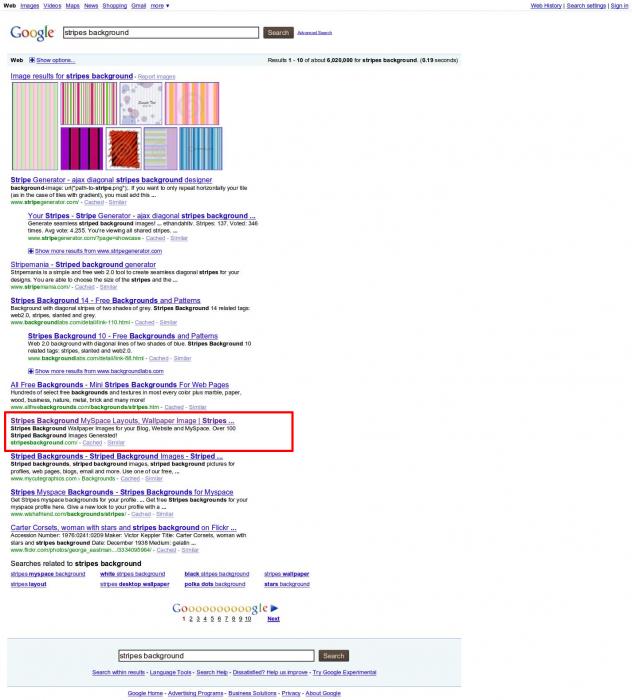632x700 pixels.
Task: Open News in top navigation
Action: [91, 6]
